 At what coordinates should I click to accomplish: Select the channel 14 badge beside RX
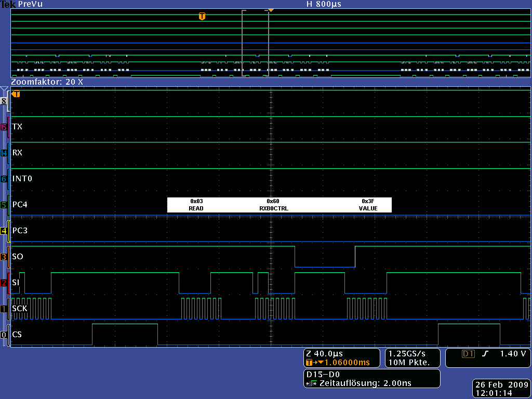(4, 153)
